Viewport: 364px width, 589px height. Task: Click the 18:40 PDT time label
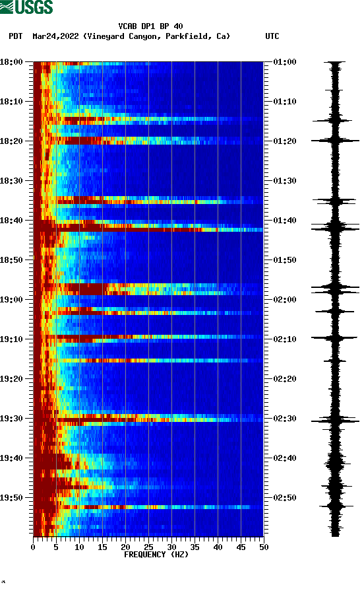pyautogui.click(x=11, y=221)
